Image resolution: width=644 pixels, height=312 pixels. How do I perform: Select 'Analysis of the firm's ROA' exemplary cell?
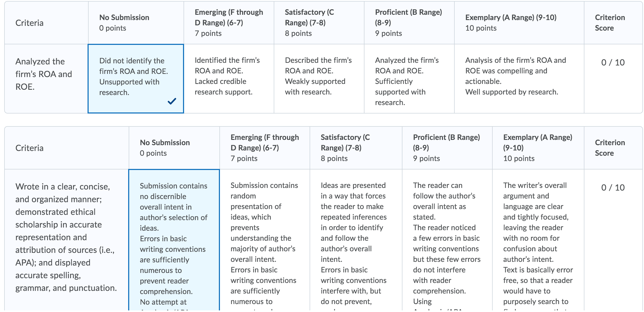coord(519,79)
